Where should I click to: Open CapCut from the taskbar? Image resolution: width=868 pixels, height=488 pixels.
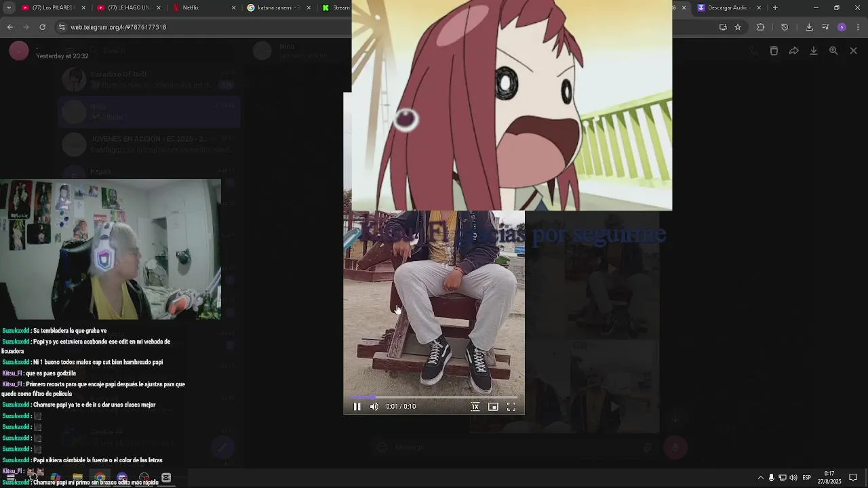[166, 478]
